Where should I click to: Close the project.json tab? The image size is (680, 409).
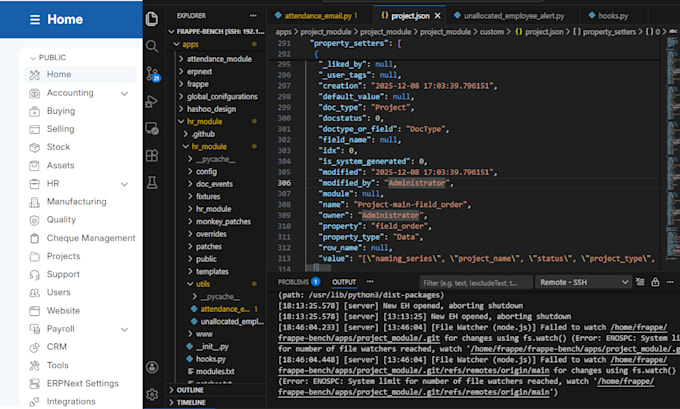[438, 16]
